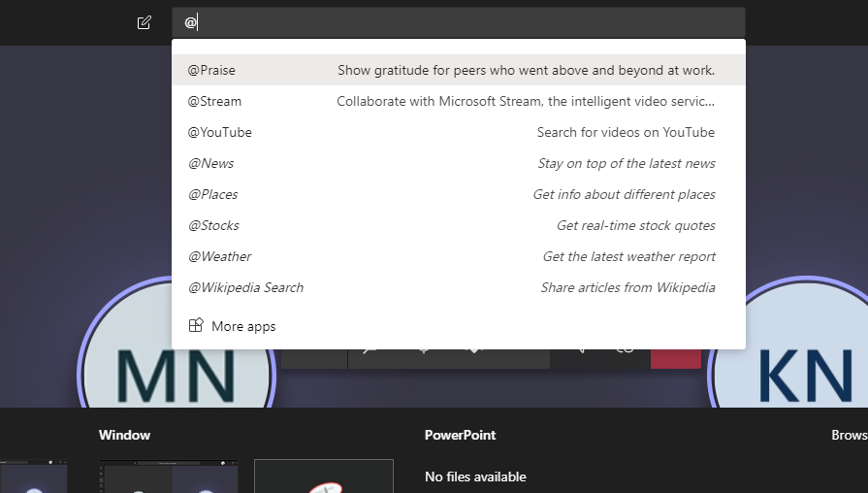The height and width of the screenshot is (493, 868).
Task: Open More apps at the list bottom
Action: [232, 326]
